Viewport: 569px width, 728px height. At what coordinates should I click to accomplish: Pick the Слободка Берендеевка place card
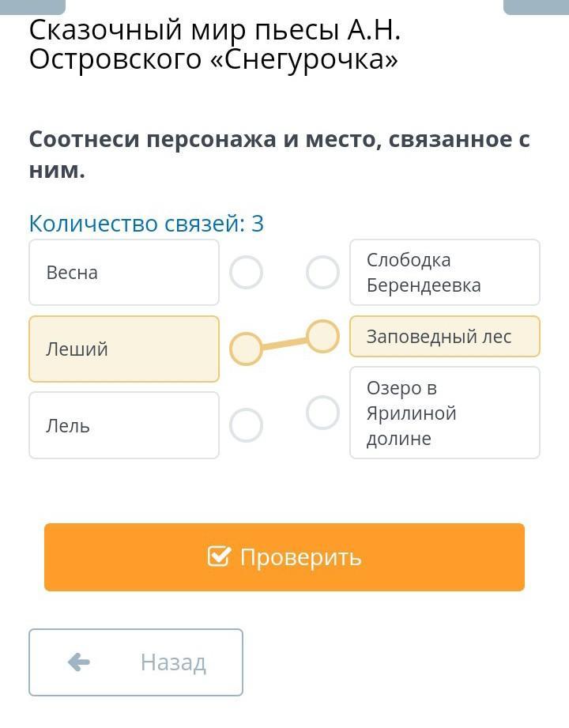pos(444,273)
